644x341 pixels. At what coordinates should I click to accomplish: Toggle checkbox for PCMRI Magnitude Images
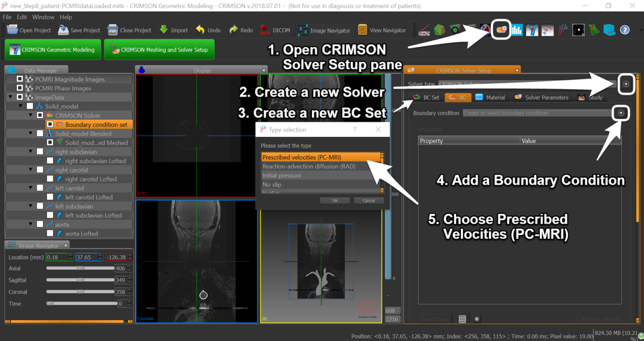click(20, 79)
